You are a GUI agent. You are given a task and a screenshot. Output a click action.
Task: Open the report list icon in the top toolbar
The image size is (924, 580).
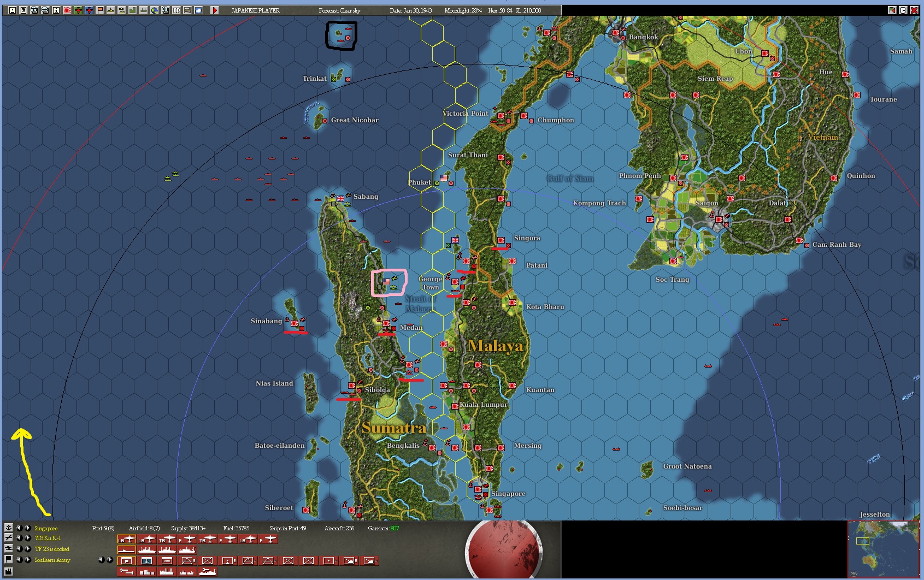pyautogui.click(x=23, y=10)
